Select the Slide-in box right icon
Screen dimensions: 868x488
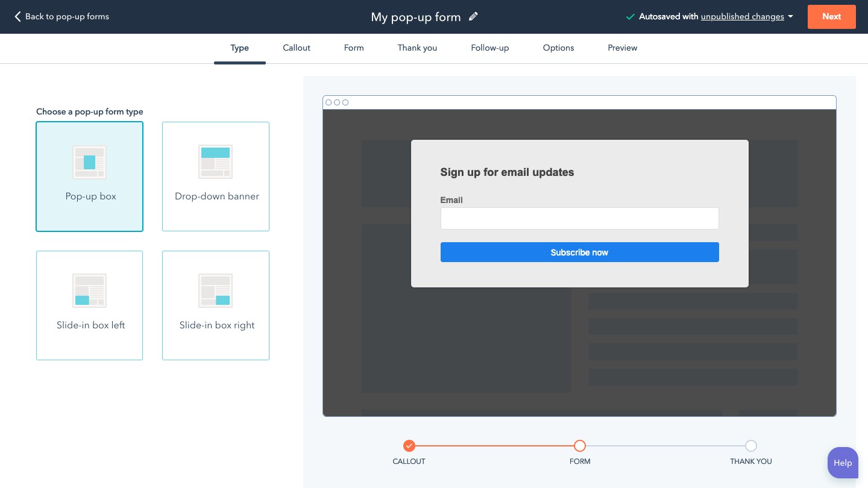215,290
